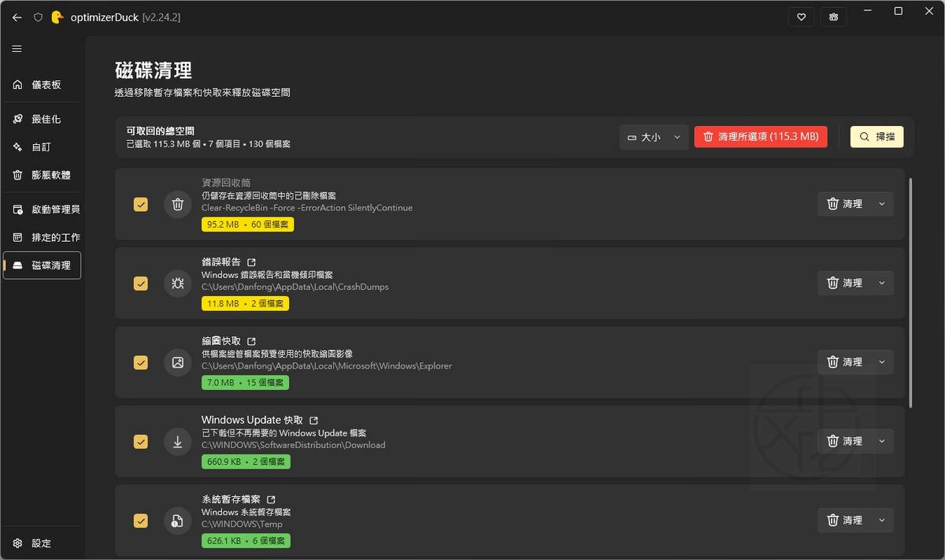This screenshot has height=560, width=945.
Task: Click the 95.2 MB • 60 個檔案 badge
Action: (247, 224)
